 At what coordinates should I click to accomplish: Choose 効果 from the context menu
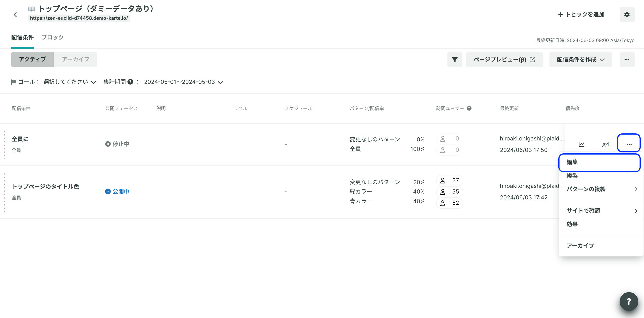coord(601,224)
